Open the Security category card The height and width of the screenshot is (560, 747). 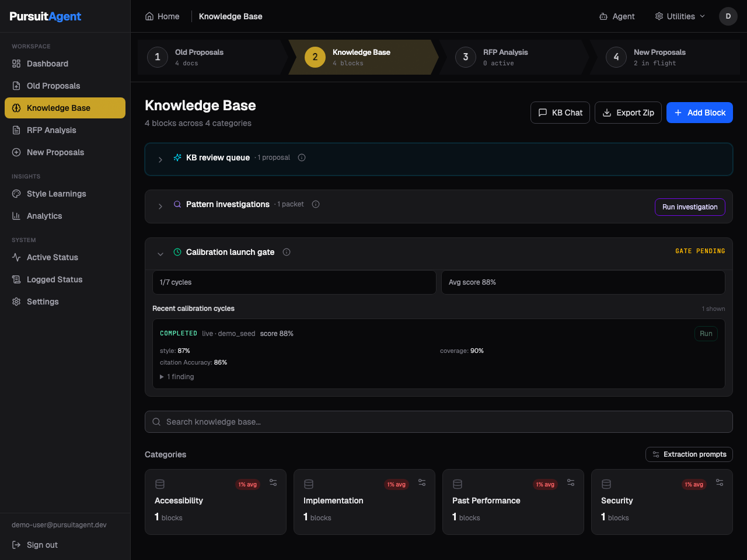(662, 502)
